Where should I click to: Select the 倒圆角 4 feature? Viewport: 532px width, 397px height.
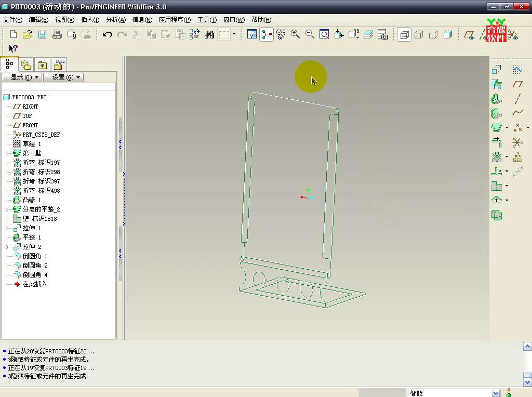click(x=35, y=275)
